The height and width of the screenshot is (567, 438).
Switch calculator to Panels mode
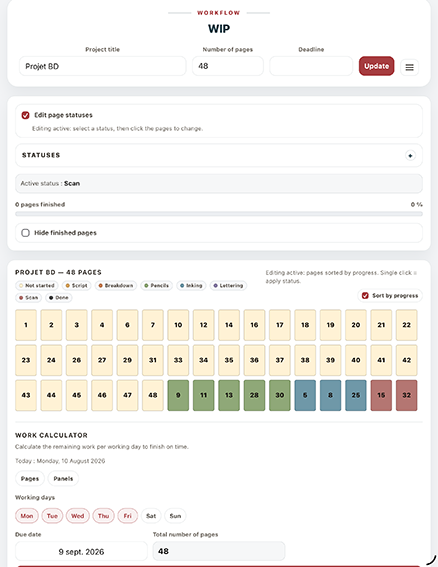click(x=63, y=478)
